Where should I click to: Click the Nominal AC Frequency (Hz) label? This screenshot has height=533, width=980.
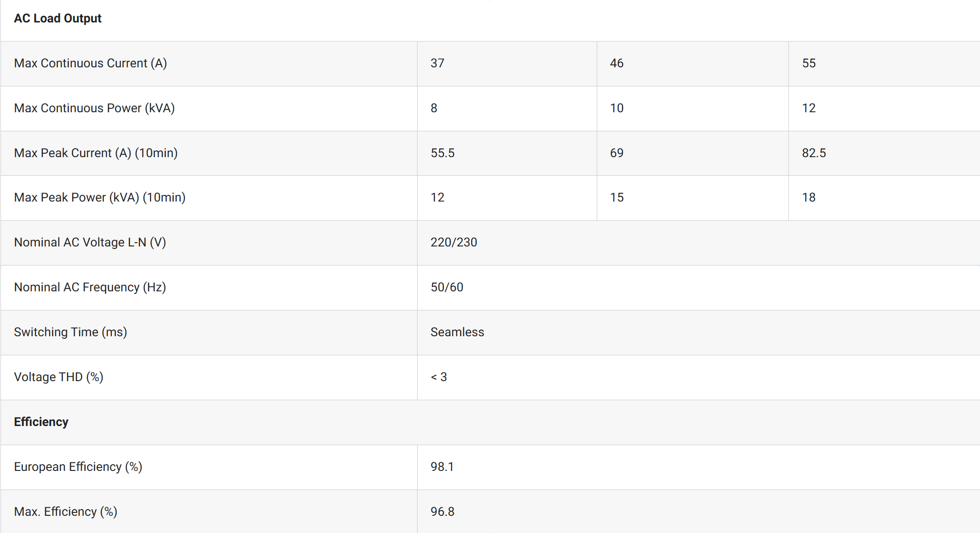[90, 288]
